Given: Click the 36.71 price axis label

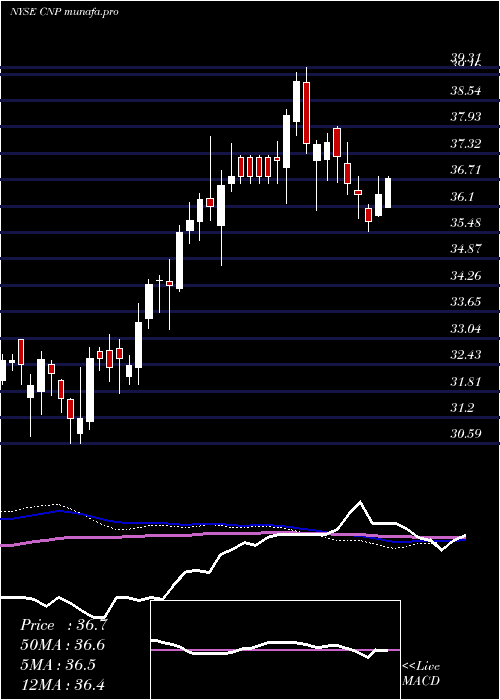Looking at the screenshot, I should [466, 170].
